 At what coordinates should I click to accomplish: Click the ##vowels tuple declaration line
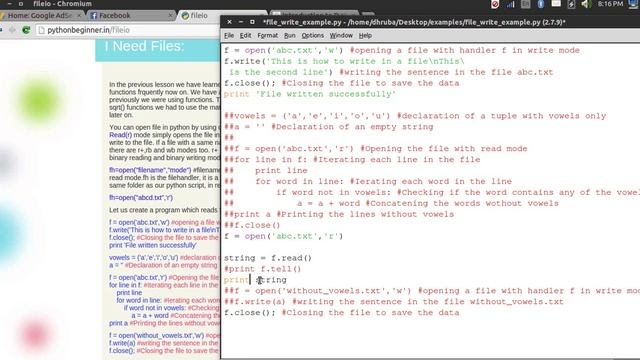click(x=415, y=116)
